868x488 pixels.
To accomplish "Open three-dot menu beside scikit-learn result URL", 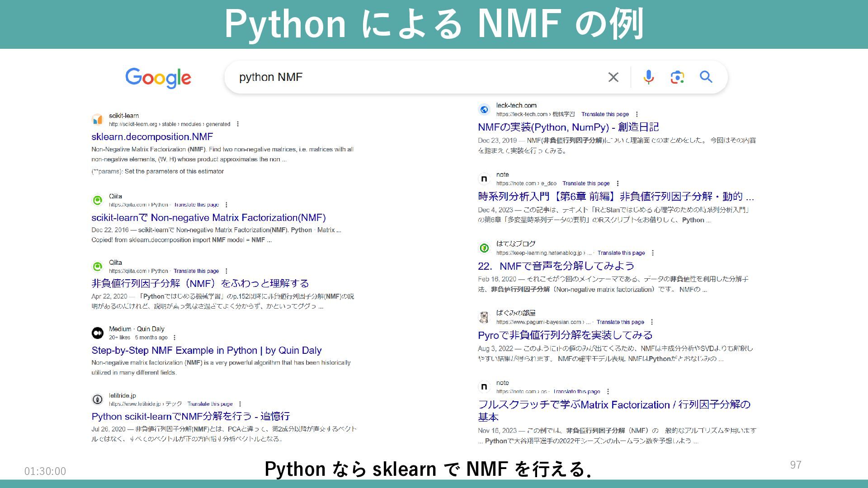I will tap(238, 124).
